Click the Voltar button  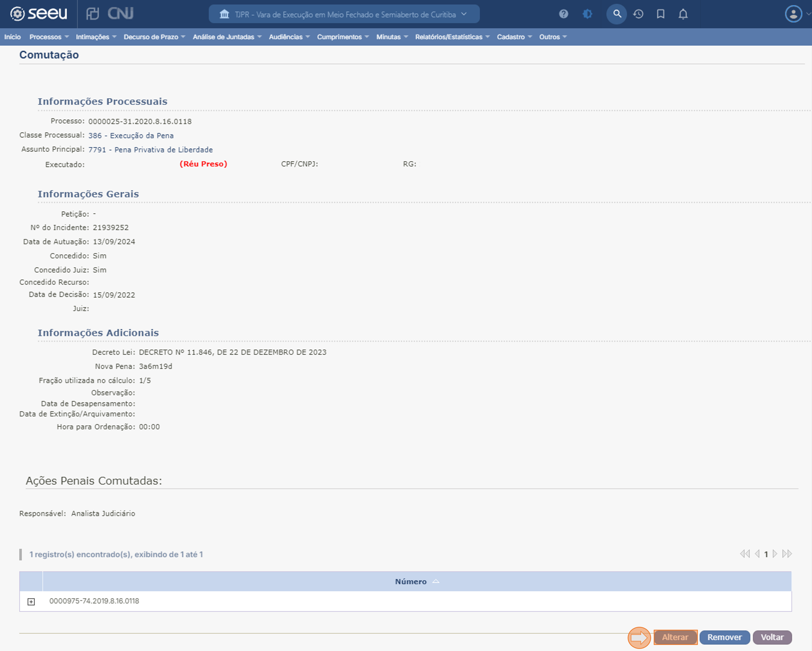(772, 637)
